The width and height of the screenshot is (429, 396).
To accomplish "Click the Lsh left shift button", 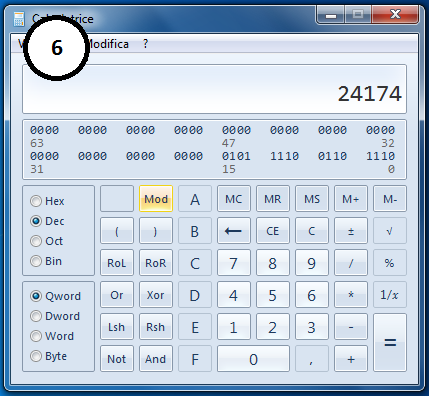I will click(x=117, y=327).
